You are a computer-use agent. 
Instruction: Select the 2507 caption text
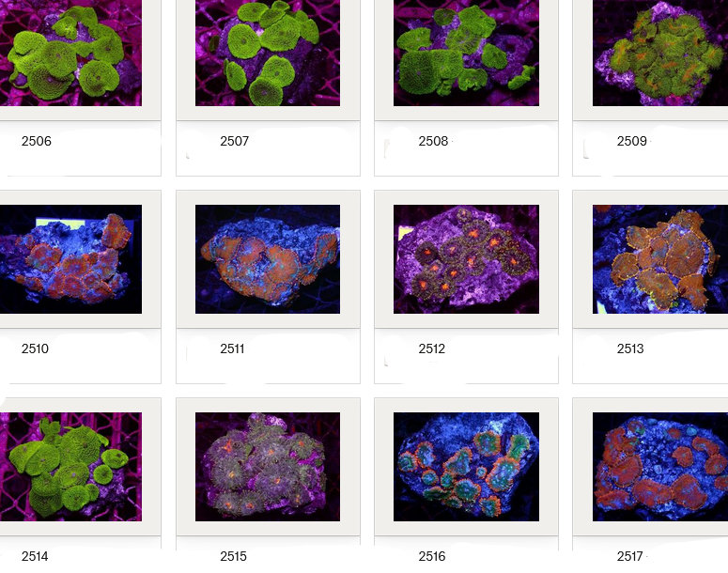point(235,142)
